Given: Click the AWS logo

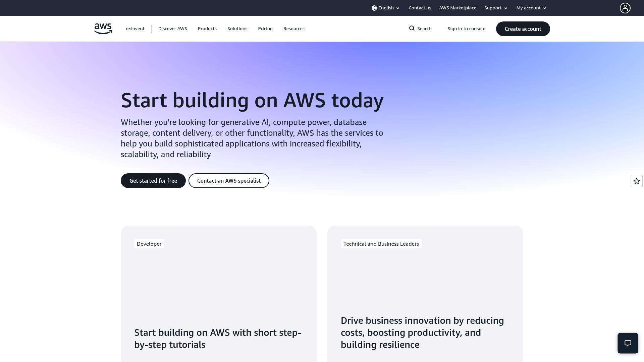Looking at the screenshot, I should [103, 29].
